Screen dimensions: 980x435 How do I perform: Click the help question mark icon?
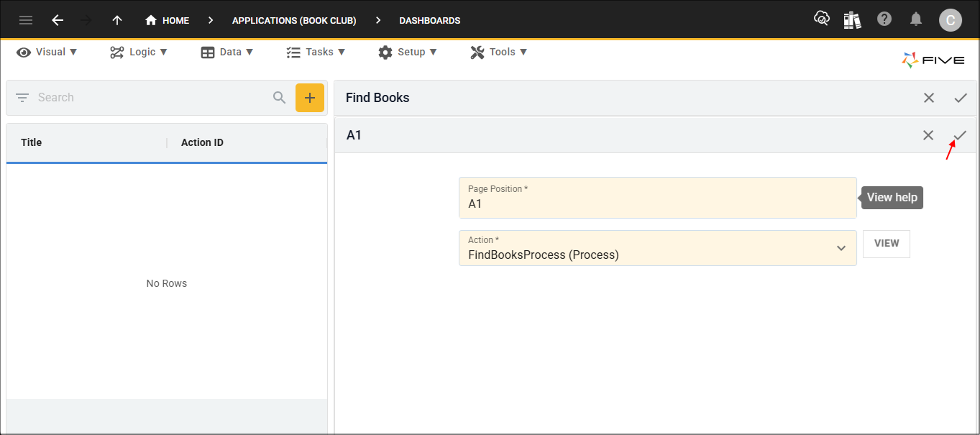point(884,19)
